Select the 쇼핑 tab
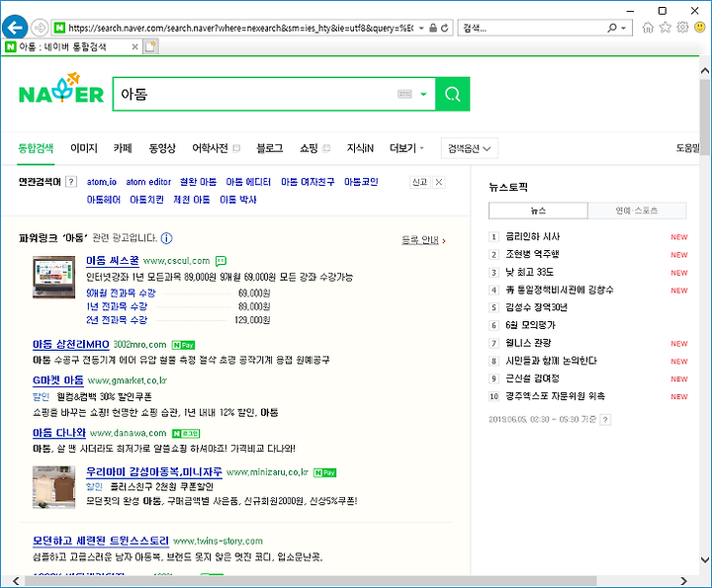 [x=309, y=148]
